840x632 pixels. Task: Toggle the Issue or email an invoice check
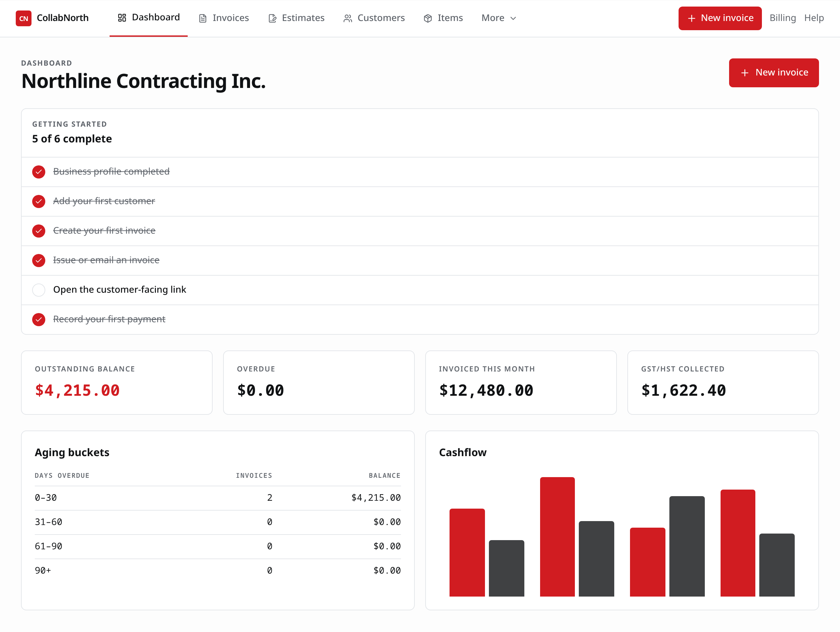tap(39, 260)
